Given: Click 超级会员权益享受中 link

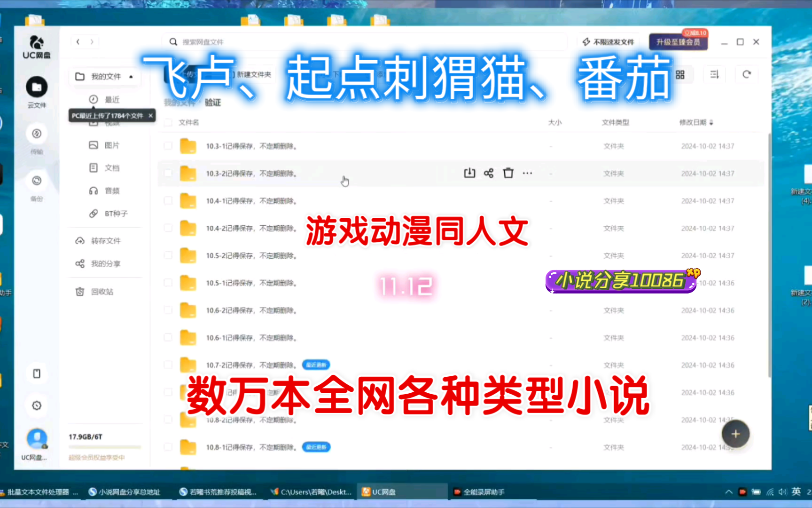Looking at the screenshot, I should (97, 457).
